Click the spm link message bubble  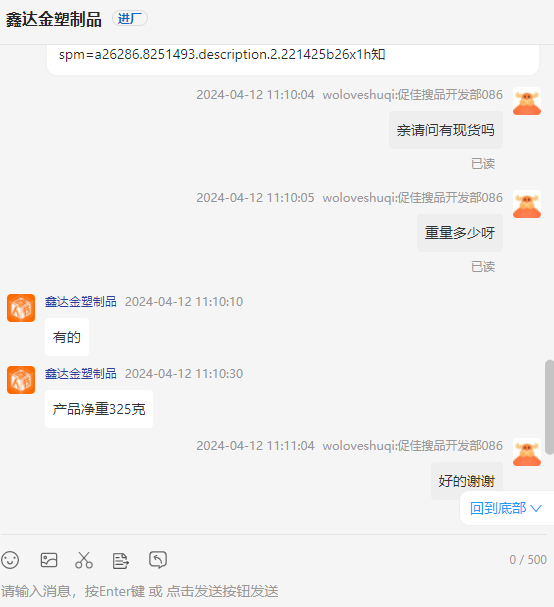tap(293, 59)
